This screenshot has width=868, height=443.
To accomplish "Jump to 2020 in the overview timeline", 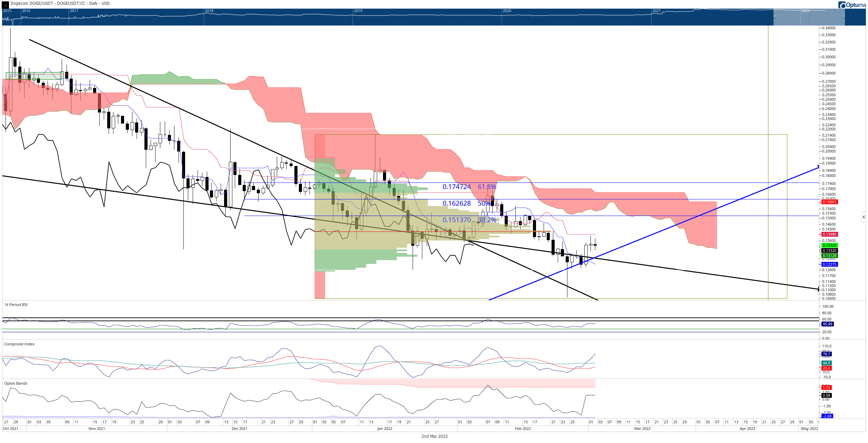I will [x=507, y=11].
